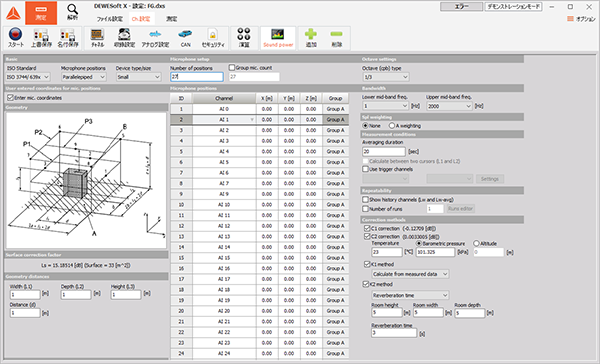Select the Group A cell in row 24
Viewport: 600px width, 364px height.
click(x=336, y=353)
